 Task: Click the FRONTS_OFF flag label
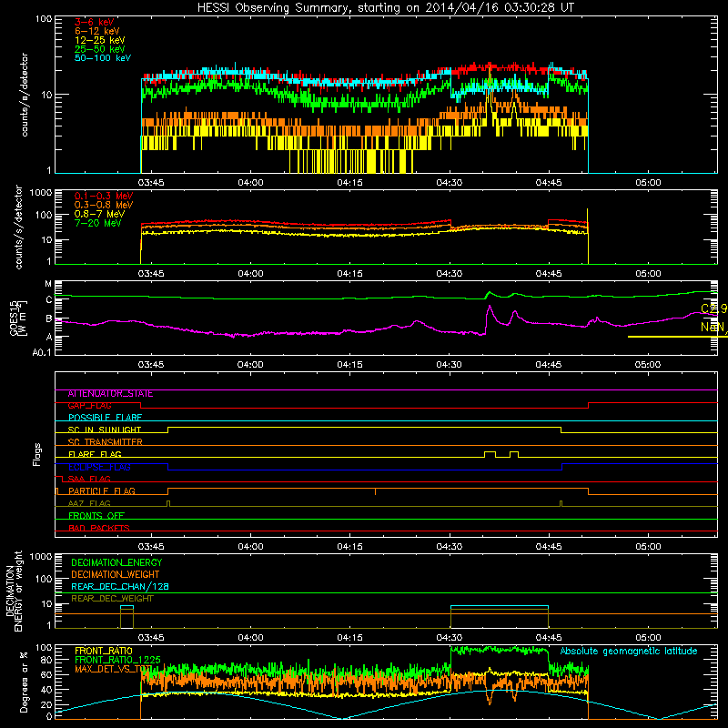coord(96,516)
